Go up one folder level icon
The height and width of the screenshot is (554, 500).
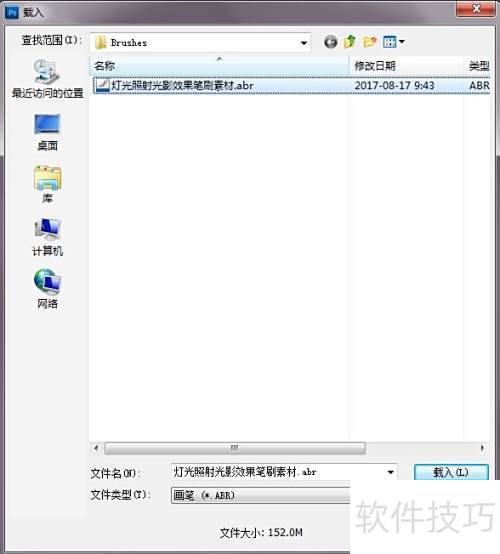[350, 42]
